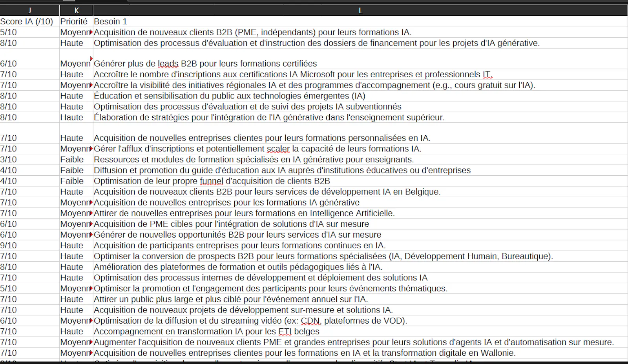Click cell about événements thématiques engagement
The width and height of the screenshot is (628, 364).
click(x=360, y=289)
